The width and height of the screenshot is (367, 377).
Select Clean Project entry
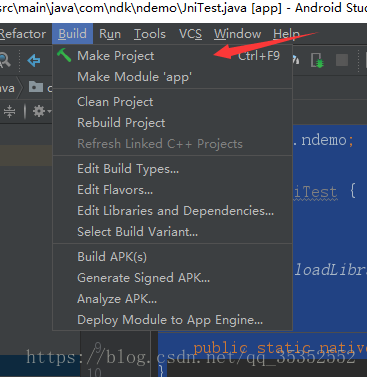pos(173,102)
